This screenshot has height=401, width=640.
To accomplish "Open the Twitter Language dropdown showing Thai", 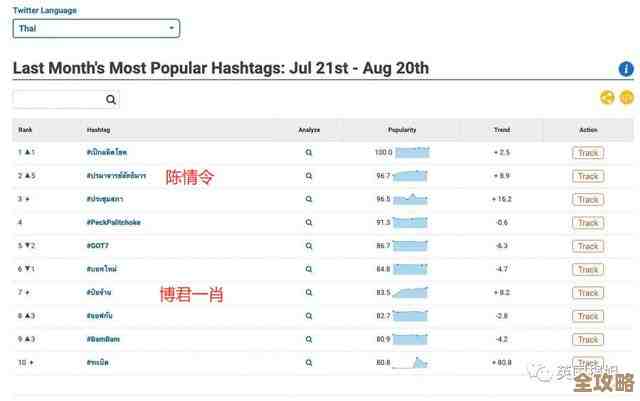I will pyautogui.click(x=96, y=29).
